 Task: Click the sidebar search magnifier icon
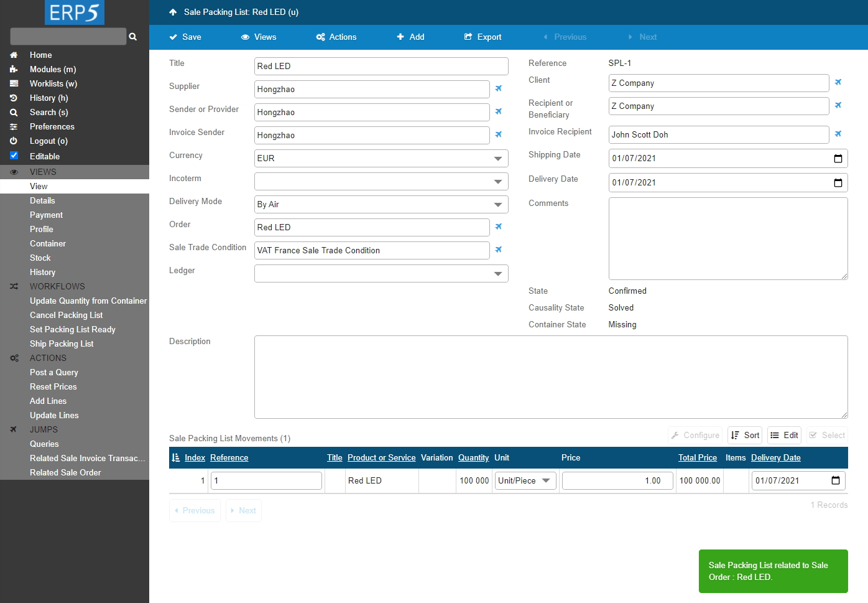(x=133, y=37)
